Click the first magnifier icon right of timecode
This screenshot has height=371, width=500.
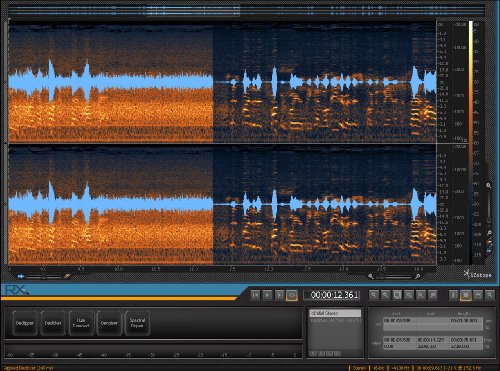(374, 295)
